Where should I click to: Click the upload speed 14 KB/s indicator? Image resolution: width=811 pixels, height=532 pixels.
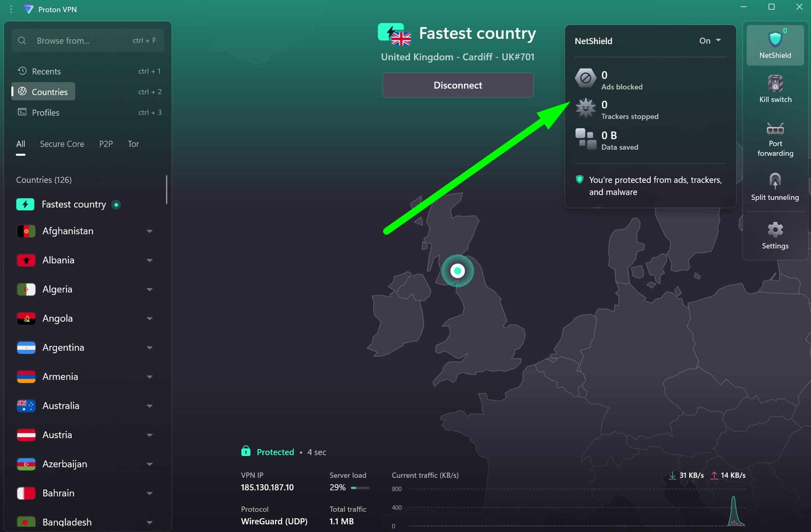(728, 475)
